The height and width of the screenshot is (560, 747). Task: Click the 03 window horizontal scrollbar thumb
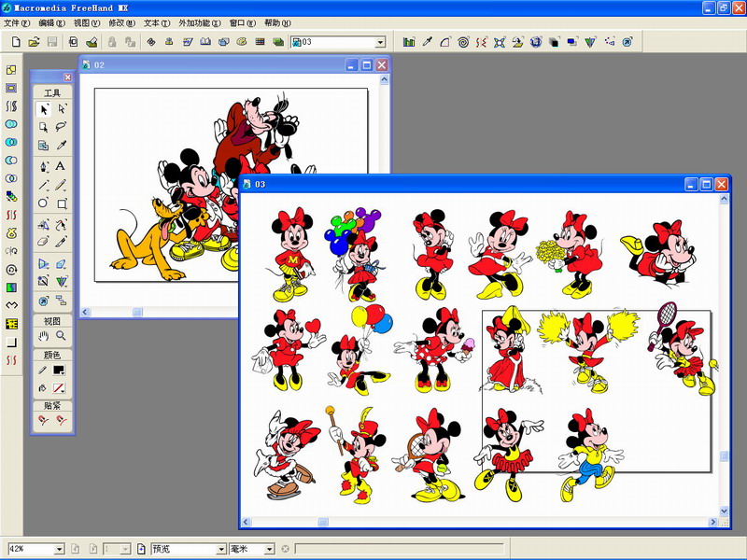pyautogui.click(x=322, y=522)
